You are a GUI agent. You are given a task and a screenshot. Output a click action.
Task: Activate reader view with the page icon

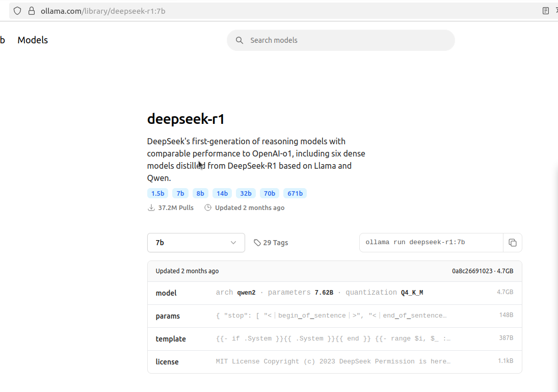pos(546,10)
